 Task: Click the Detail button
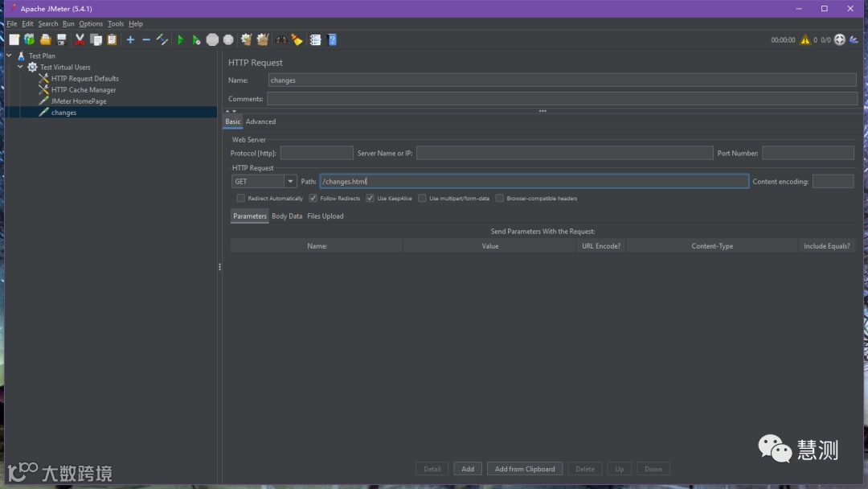pos(432,469)
